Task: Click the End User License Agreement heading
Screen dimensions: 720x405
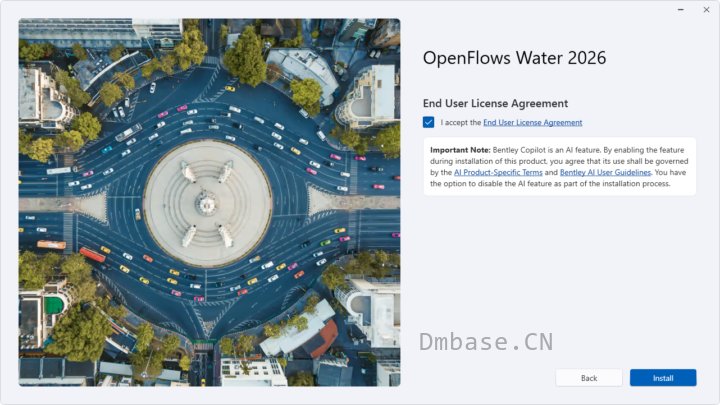Action: point(495,103)
